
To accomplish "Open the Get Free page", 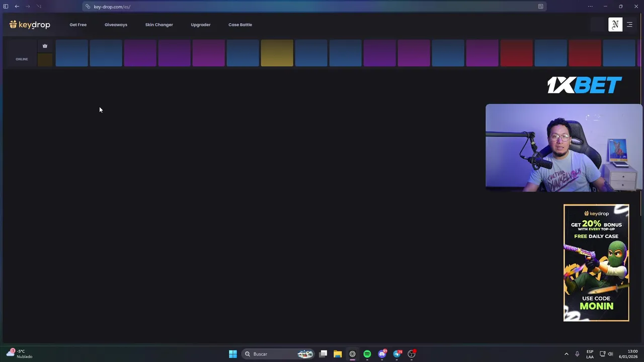I will click(78, 25).
